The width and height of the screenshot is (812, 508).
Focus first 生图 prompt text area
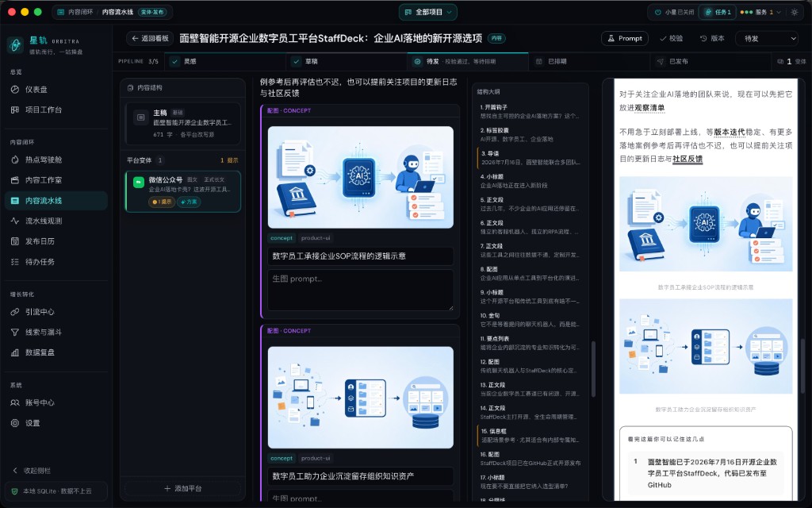(x=361, y=290)
